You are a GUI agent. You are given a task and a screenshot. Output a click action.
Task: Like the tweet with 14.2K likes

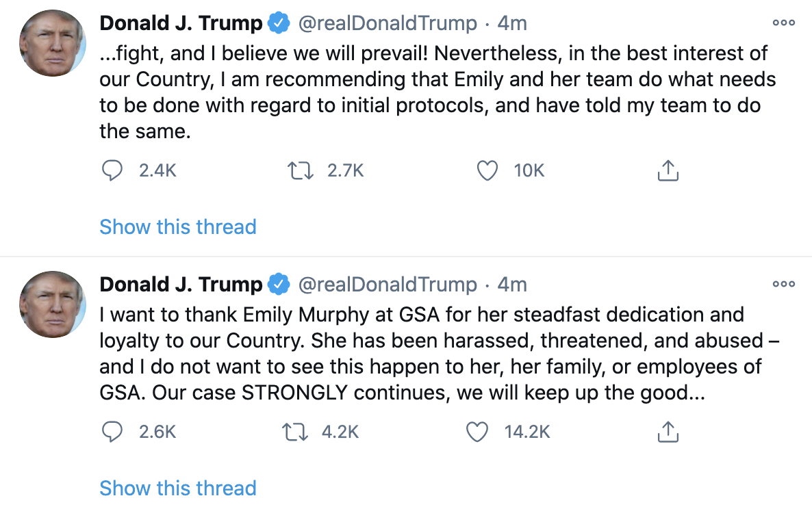coord(477,432)
